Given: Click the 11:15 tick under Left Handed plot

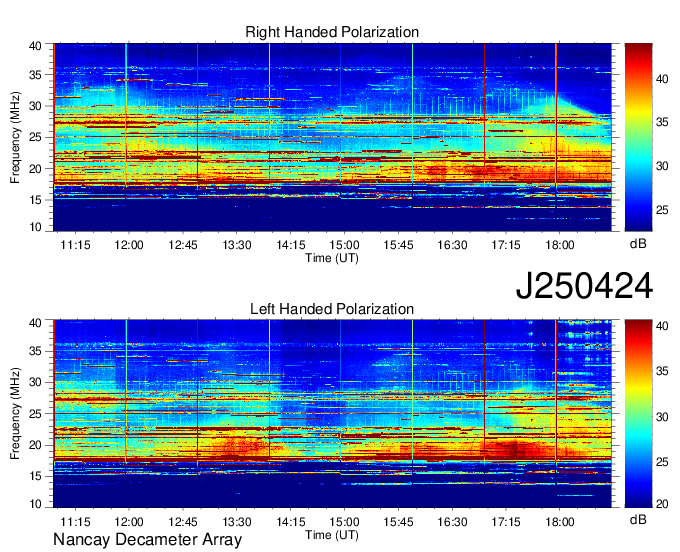Looking at the screenshot, I should 75,522.
